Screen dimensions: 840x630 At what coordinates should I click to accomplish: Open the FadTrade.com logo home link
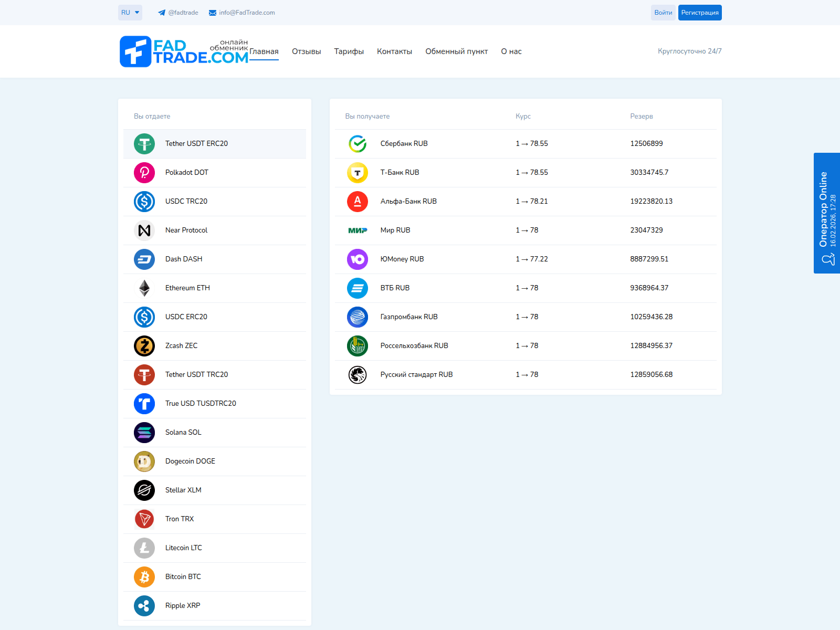pos(184,51)
